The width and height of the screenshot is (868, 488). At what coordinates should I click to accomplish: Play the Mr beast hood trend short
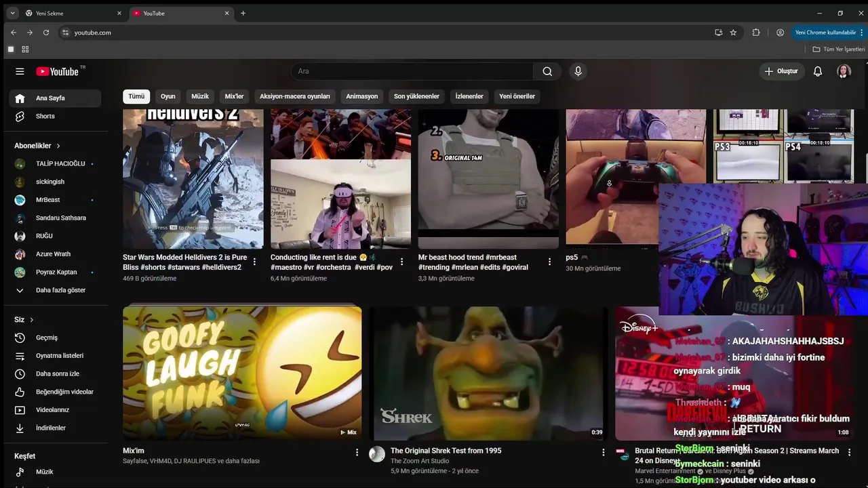click(x=488, y=179)
